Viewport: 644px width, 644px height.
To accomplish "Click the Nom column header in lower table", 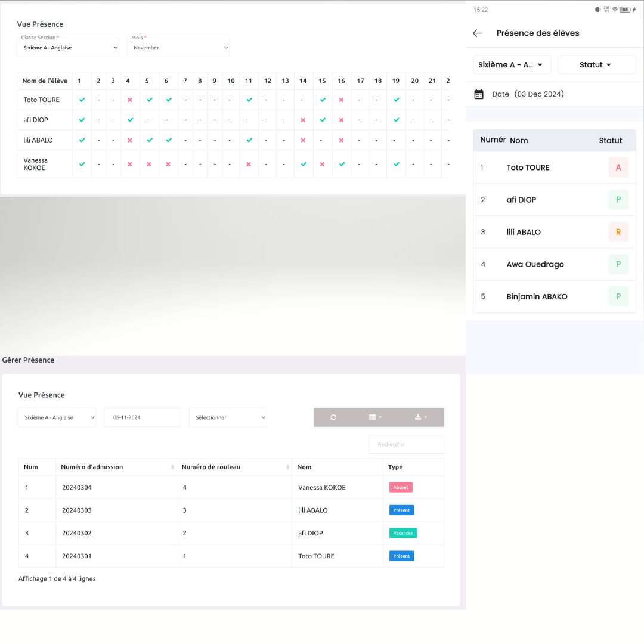I will [304, 467].
